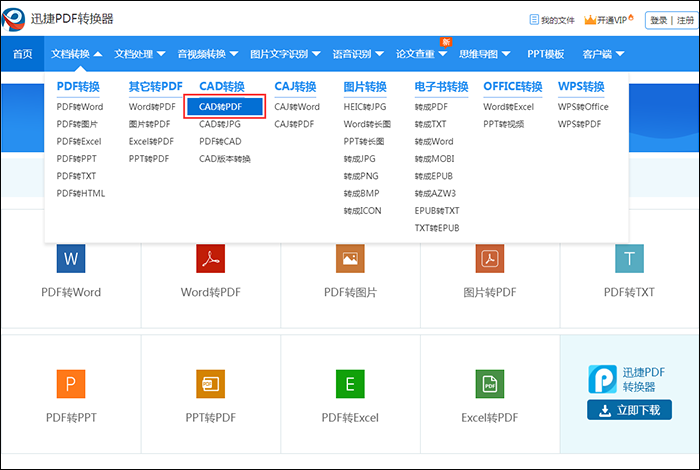The image size is (700, 470).
Task: Open the CAJ转PDF menu link
Action: tap(294, 124)
